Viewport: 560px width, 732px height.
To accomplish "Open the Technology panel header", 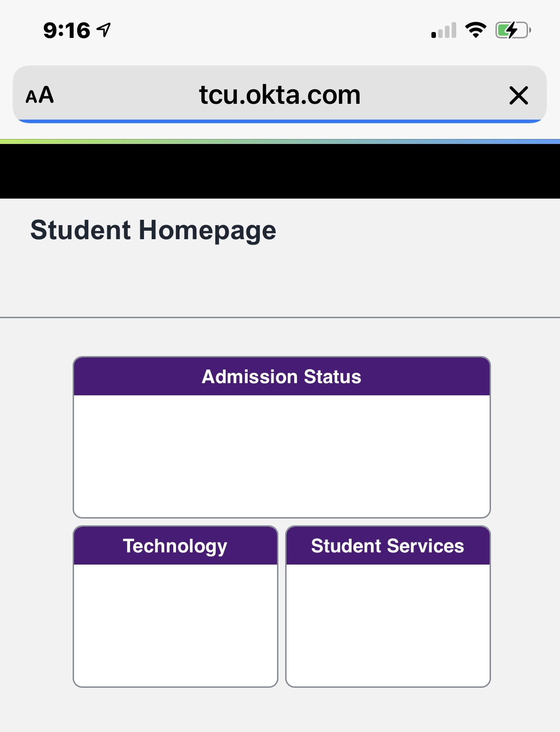I will click(176, 546).
